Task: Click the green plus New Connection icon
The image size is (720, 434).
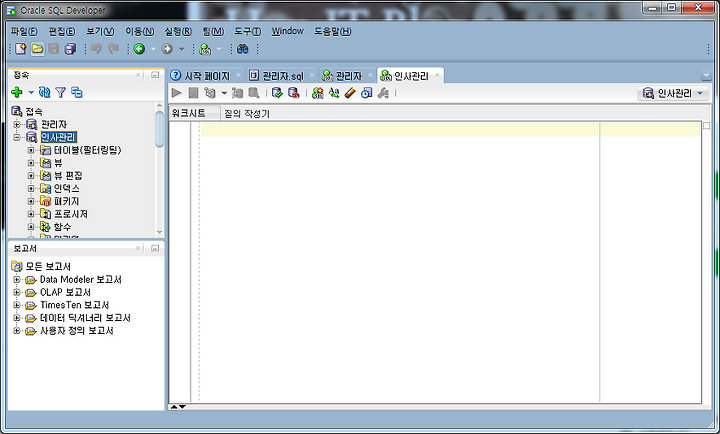Action: point(17,92)
